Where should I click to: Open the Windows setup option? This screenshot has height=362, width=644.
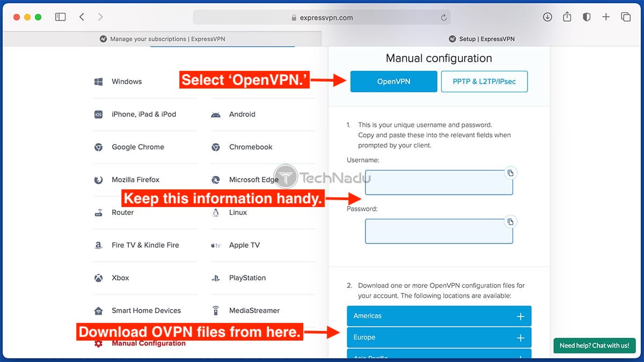pos(127,82)
